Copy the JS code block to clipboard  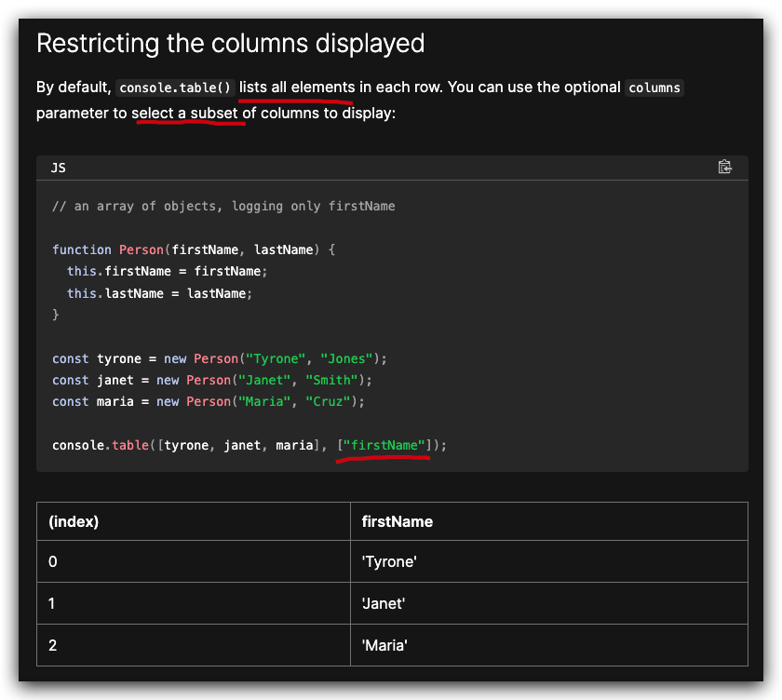(x=724, y=167)
